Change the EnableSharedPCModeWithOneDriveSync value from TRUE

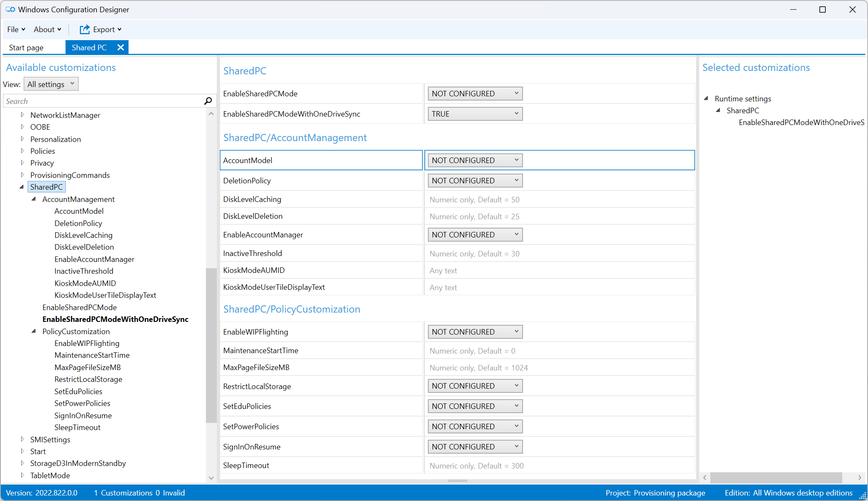click(x=475, y=114)
